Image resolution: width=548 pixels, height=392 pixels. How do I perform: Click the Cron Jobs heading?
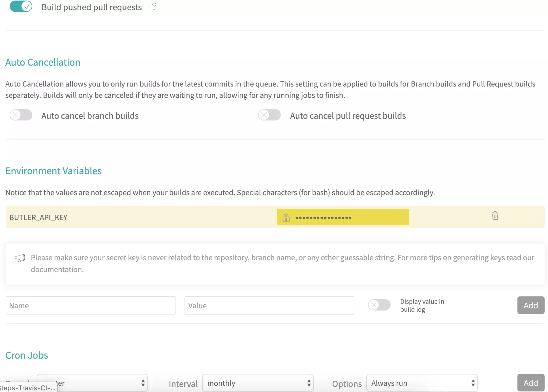point(27,355)
